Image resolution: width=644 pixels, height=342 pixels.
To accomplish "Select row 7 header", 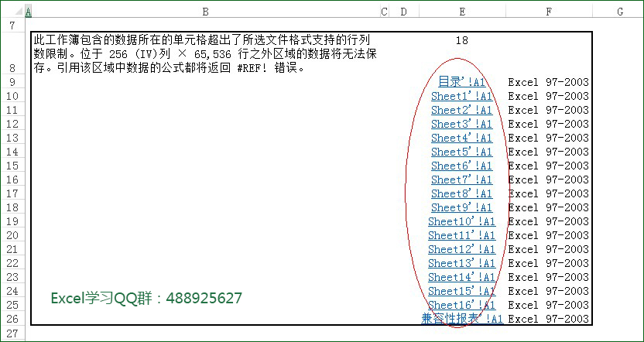I will [x=12, y=26].
